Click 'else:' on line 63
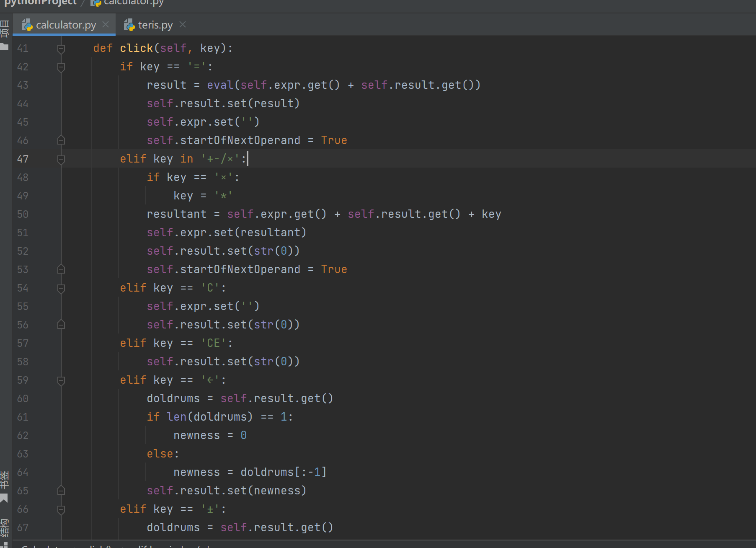The image size is (756, 548). (163, 454)
